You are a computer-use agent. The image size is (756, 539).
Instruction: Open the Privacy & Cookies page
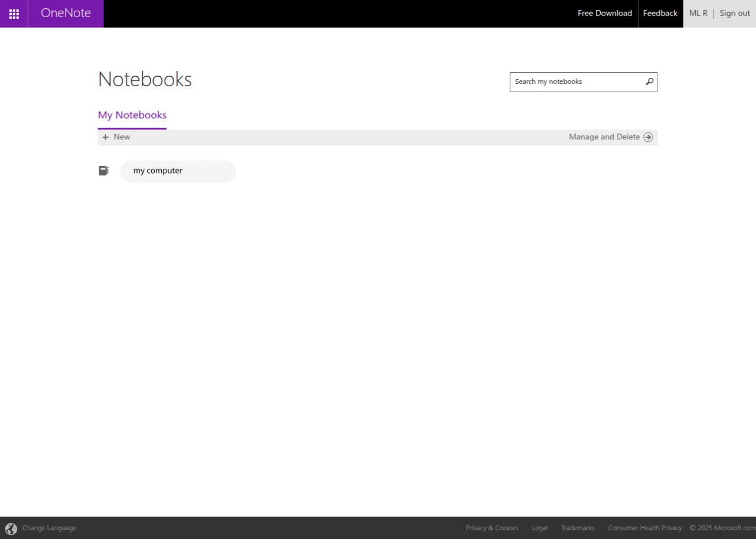click(x=492, y=528)
